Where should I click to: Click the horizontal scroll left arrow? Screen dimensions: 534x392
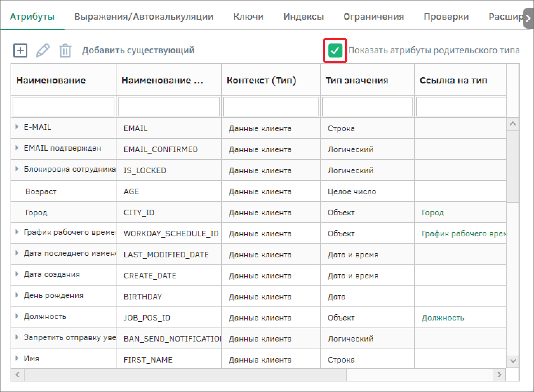coord(18,375)
